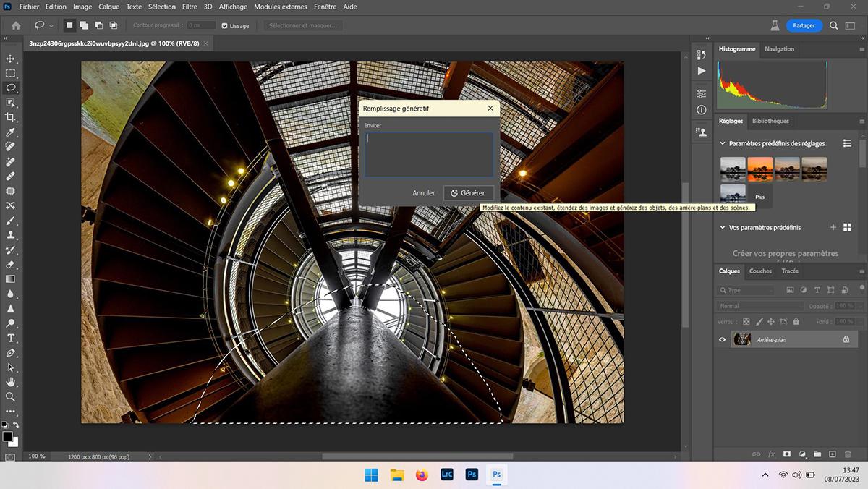
Task: Choose the Add to selection mode icon
Action: tap(84, 25)
